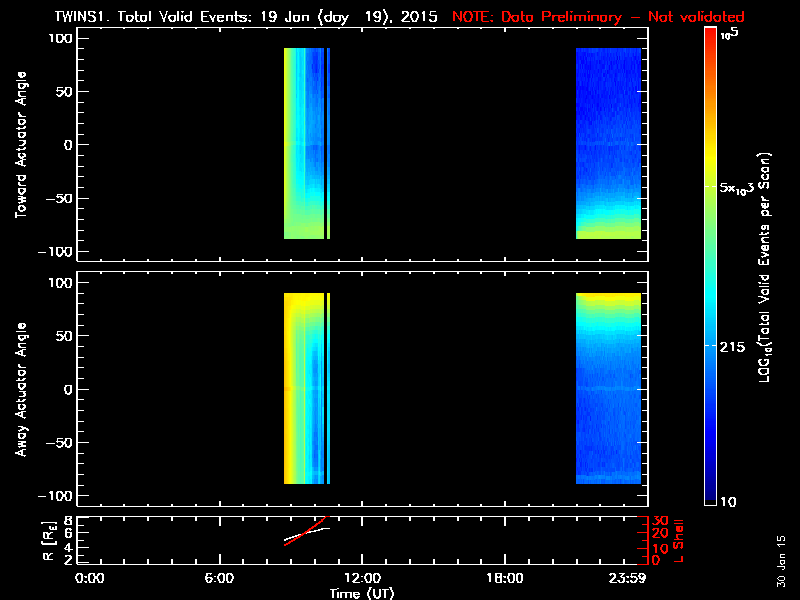Select the 18:00 time tick label
This screenshot has width=800, height=600.
504,578
